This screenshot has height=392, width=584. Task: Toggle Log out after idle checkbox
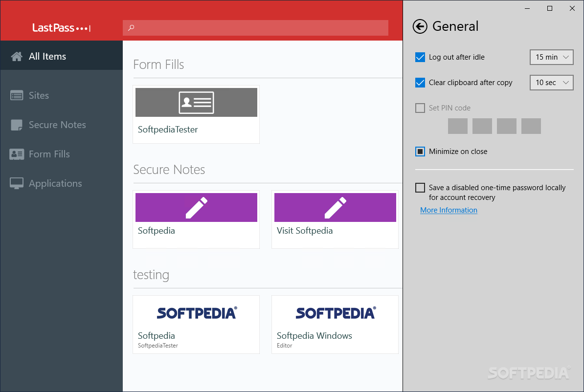point(420,57)
